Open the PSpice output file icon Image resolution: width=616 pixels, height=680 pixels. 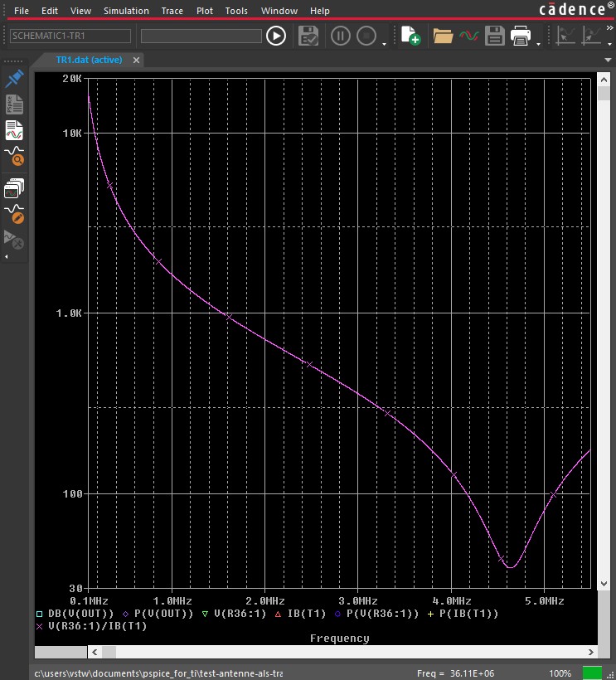tap(14, 104)
